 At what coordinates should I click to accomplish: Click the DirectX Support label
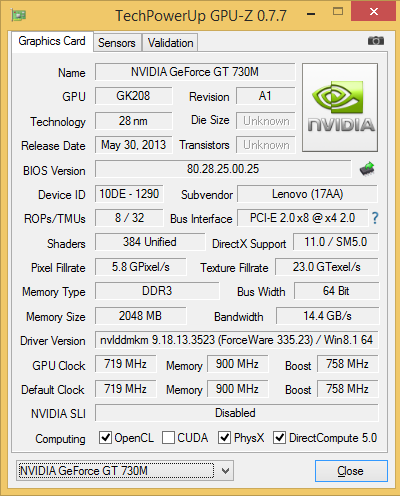249,244
